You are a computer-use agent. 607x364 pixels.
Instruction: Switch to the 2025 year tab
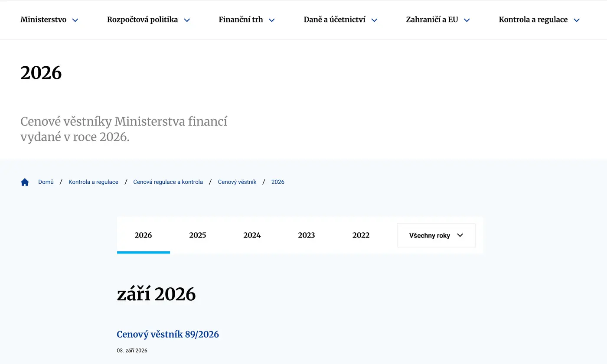coord(198,235)
